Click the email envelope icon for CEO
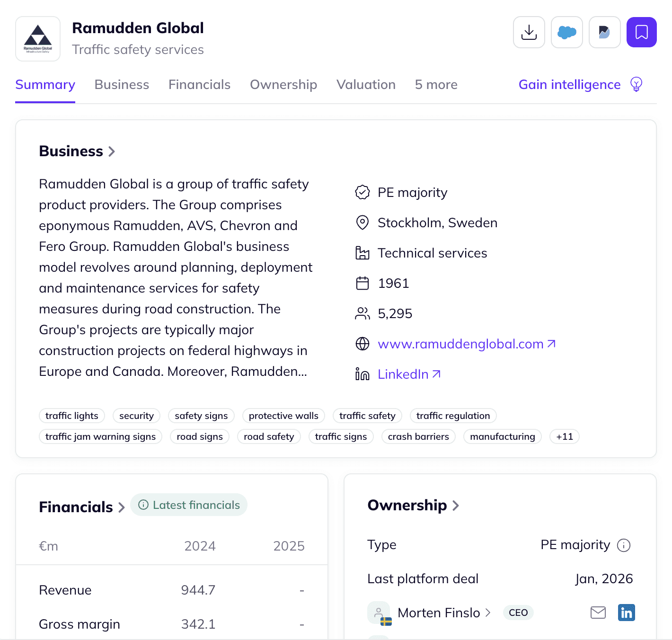Image resolution: width=672 pixels, height=640 pixels. point(598,613)
